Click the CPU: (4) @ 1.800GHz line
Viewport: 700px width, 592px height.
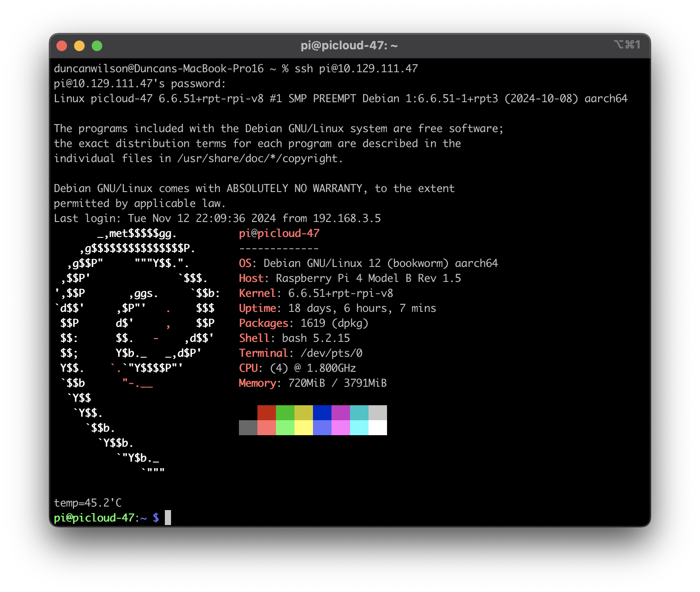(298, 368)
